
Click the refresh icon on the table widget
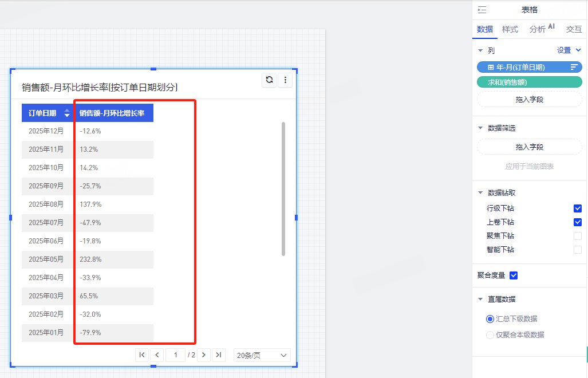coord(269,80)
